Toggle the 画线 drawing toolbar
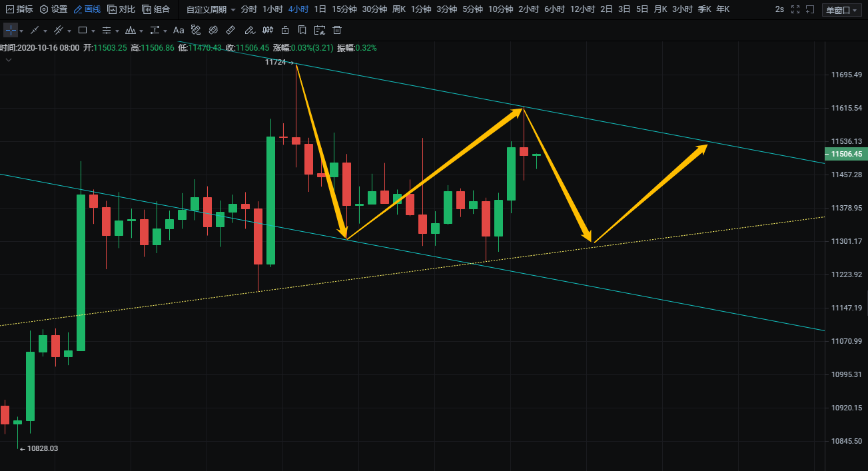Screen dimensions: 868x471 [87, 9]
